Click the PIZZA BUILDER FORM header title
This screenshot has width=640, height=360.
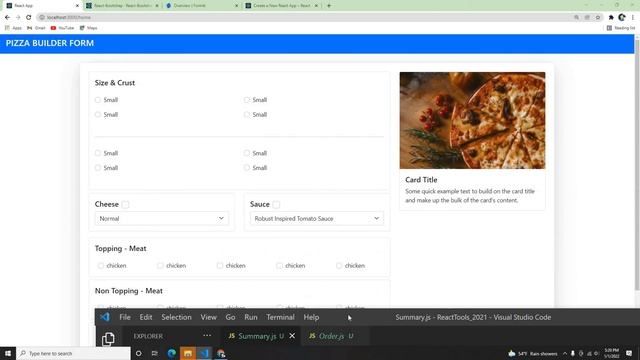tap(50, 43)
